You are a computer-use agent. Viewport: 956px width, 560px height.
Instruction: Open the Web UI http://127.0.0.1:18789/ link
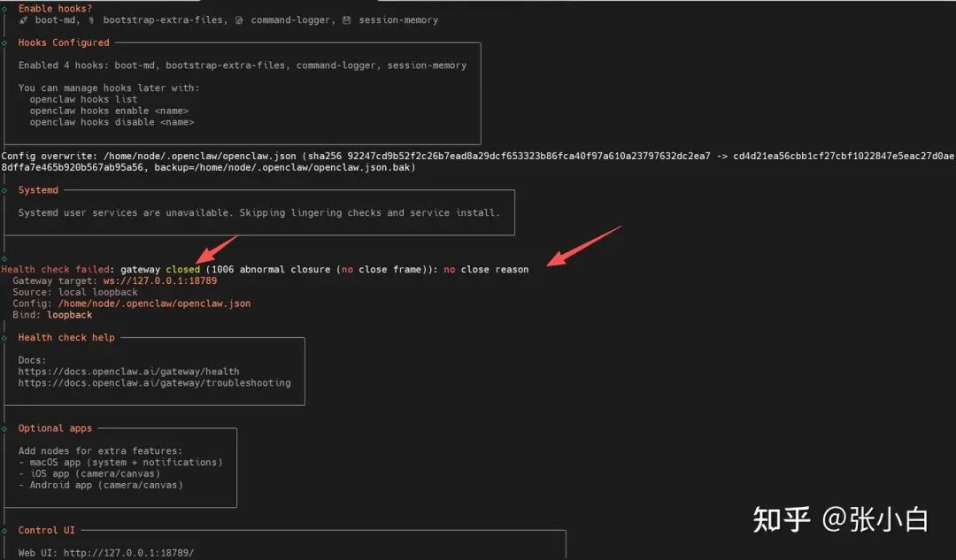(x=128, y=553)
